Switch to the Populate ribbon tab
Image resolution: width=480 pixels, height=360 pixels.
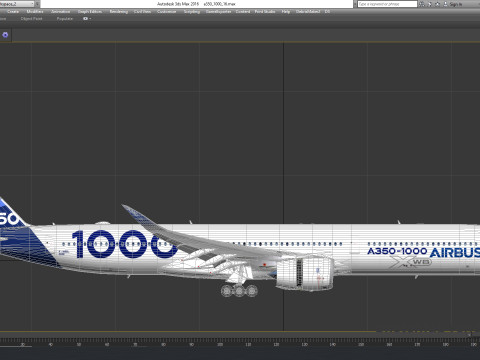tap(65, 19)
